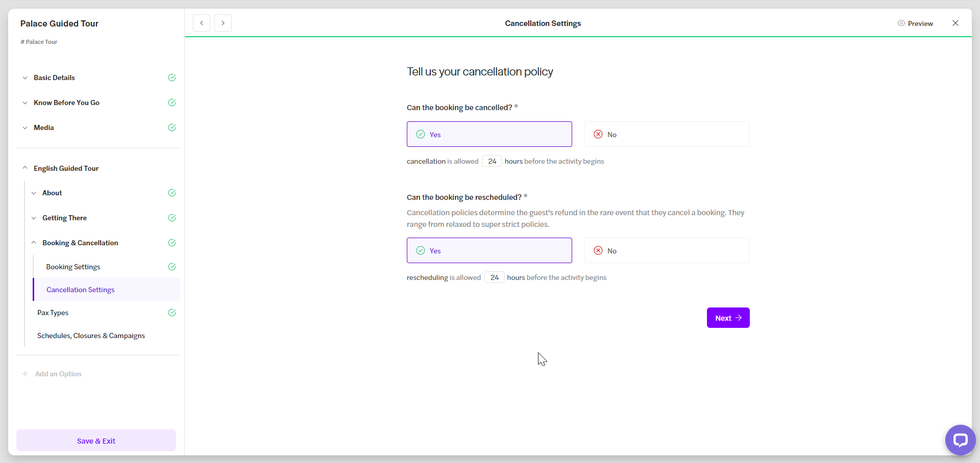The width and height of the screenshot is (980, 463).
Task: Click the English Guided Tour label
Action: click(x=66, y=168)
